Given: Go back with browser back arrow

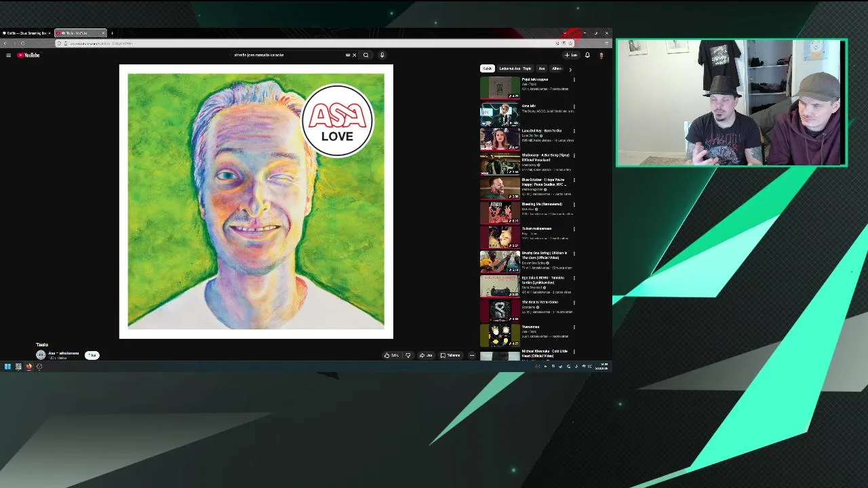Looking at the screenshot, I should tap(5, 43).
